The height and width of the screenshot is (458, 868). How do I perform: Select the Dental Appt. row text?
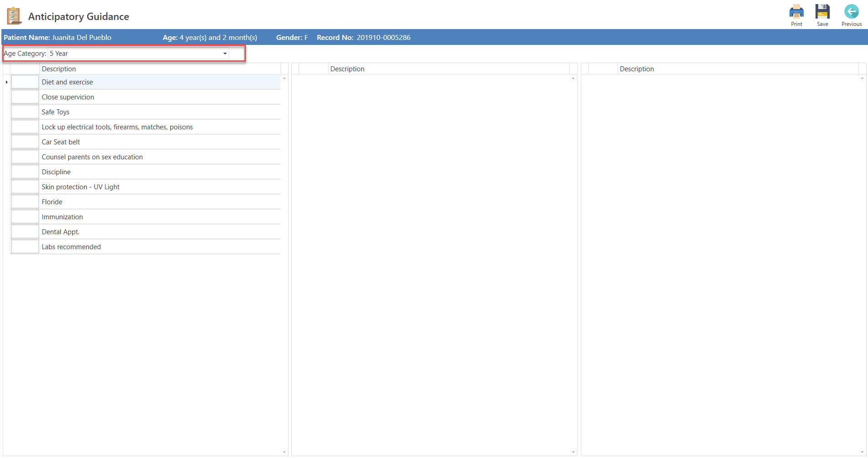tap(60, 232)
